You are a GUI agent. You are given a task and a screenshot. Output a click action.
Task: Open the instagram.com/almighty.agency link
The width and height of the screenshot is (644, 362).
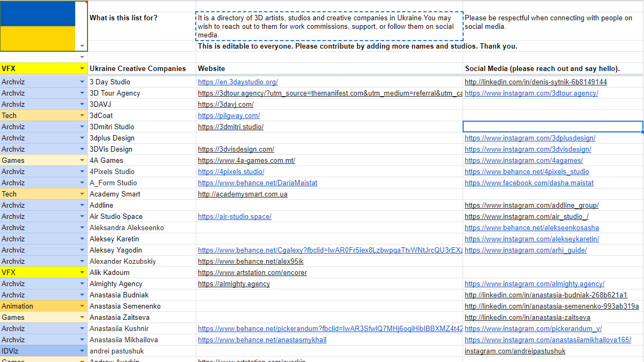pos(535,284)
